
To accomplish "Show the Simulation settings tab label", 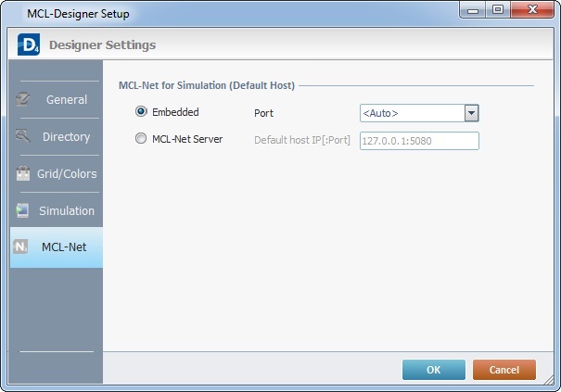I will [x=67, y=210].
